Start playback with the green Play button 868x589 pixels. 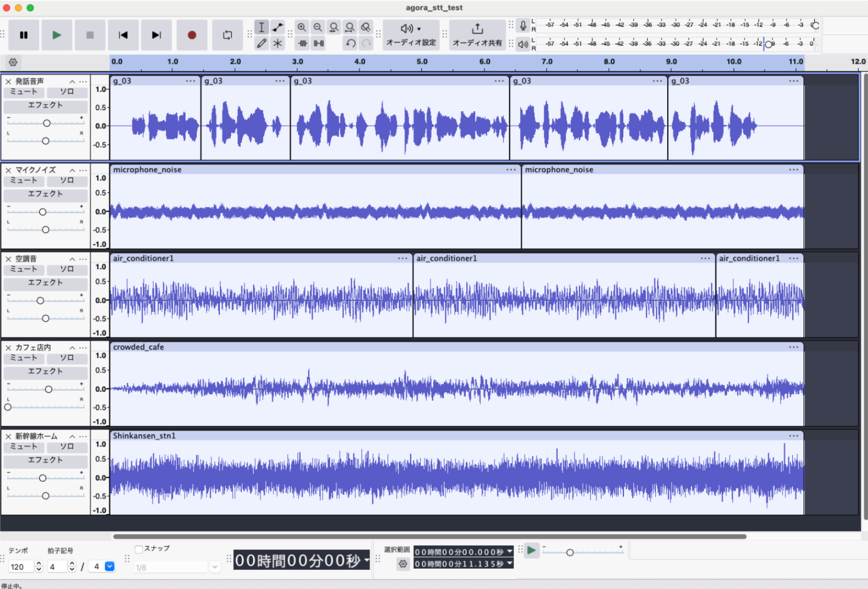pos(57,35)
